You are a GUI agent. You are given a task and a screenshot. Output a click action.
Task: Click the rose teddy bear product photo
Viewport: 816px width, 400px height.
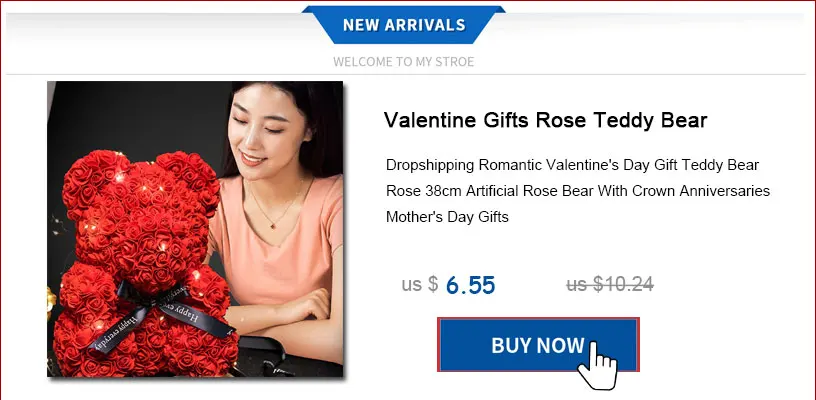[x=195, y=229]
